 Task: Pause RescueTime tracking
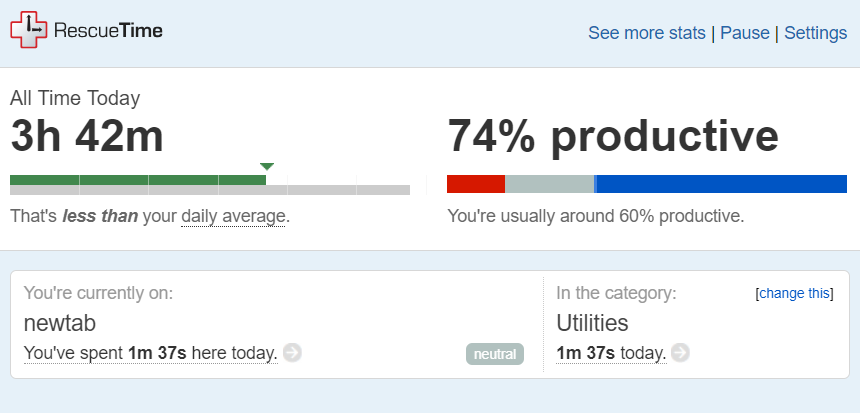coord(745,33)
